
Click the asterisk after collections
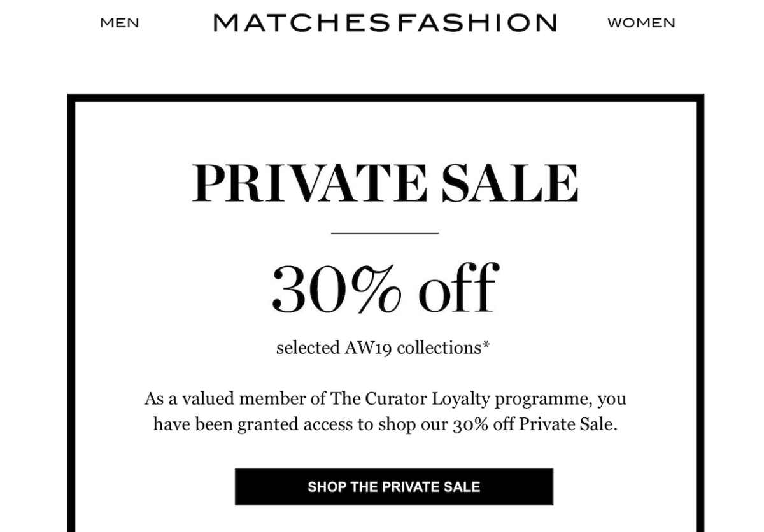pyautogui.click(x=486, y=345)
